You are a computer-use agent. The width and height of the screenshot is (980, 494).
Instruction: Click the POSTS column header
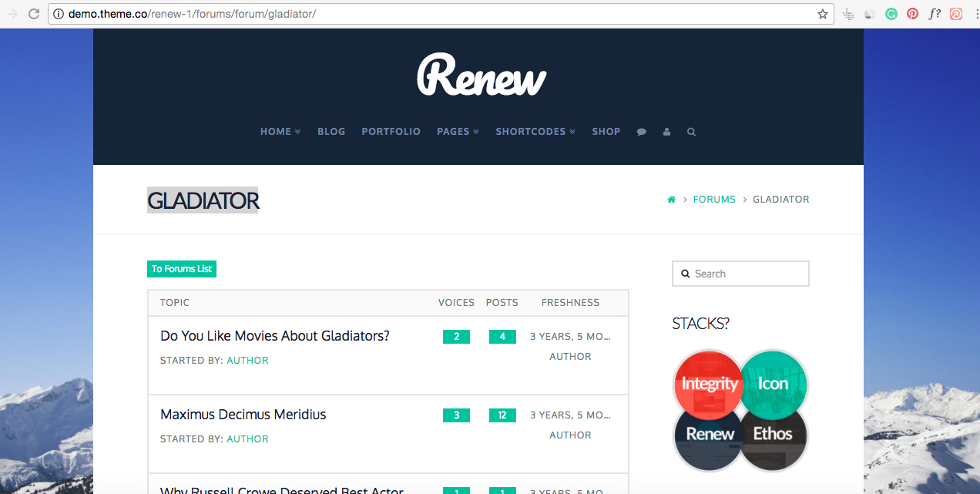[x=502, y=303]
